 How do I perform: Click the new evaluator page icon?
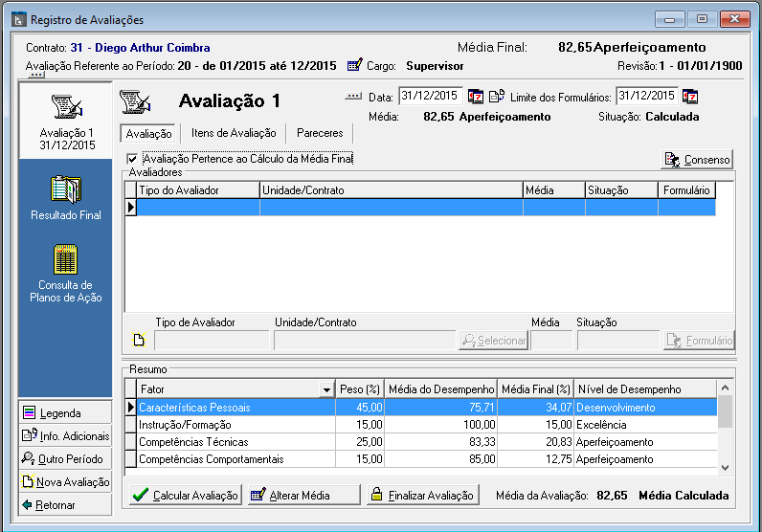138,341
